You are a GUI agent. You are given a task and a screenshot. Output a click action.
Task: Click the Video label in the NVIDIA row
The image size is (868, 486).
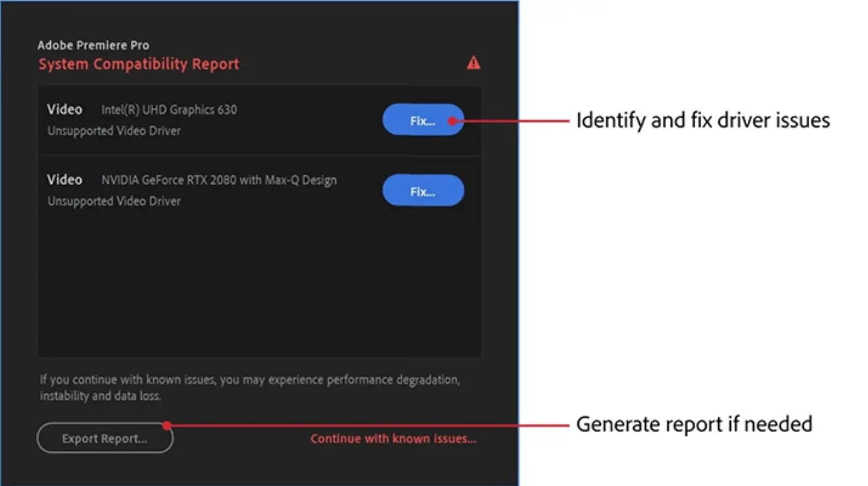65,180
